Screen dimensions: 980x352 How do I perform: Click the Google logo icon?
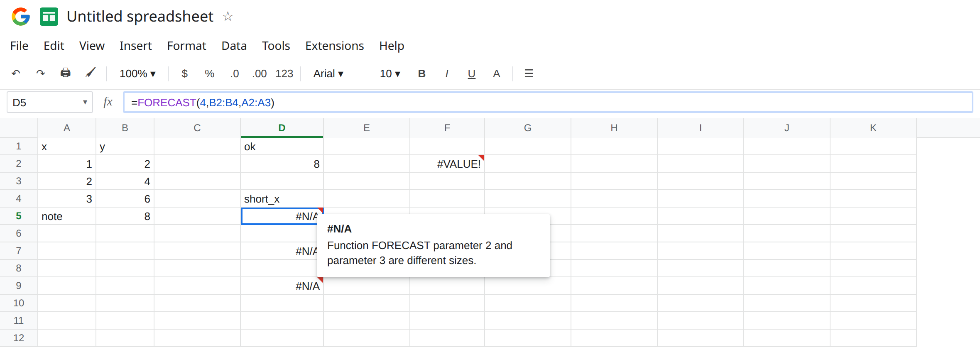pos(21,17)
